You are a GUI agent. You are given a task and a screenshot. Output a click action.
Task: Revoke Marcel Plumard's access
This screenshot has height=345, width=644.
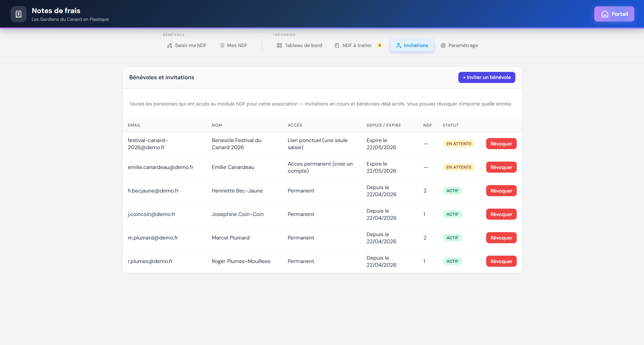tap(501, 238)
